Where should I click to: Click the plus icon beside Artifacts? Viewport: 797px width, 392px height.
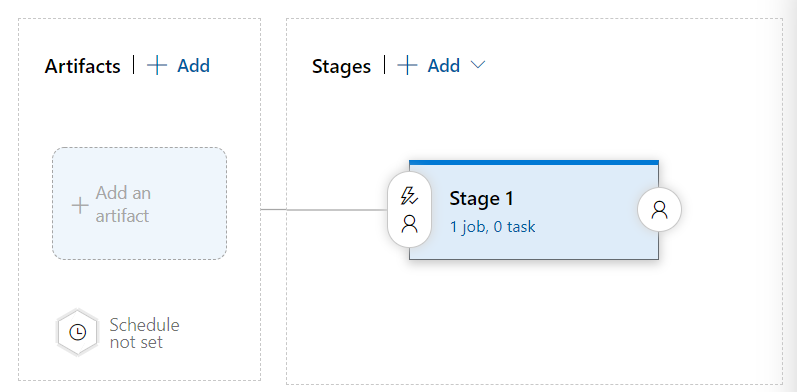[x=157, y=66]
